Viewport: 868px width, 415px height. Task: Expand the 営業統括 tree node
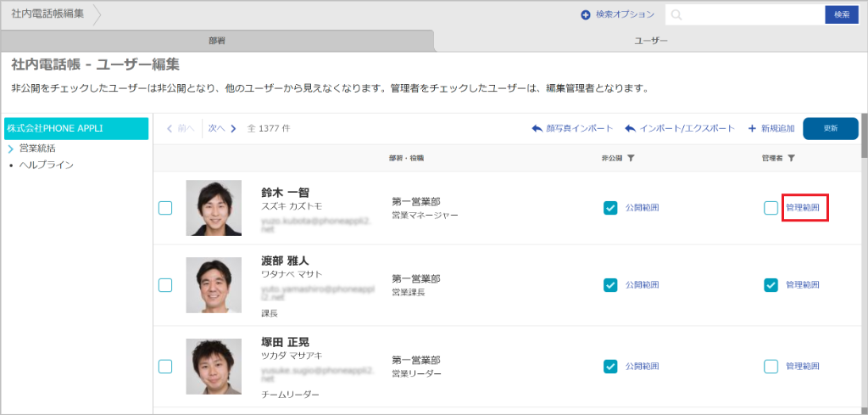(x=11, y=149)
